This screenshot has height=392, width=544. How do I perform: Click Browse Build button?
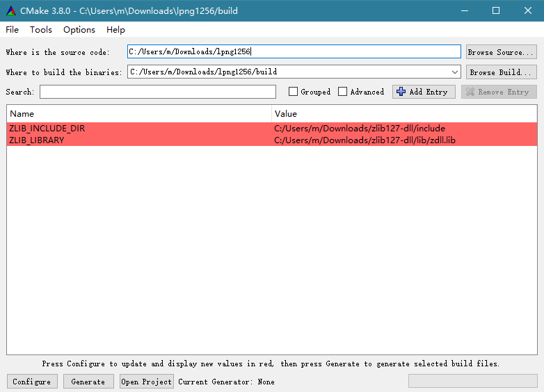[501, 72]
